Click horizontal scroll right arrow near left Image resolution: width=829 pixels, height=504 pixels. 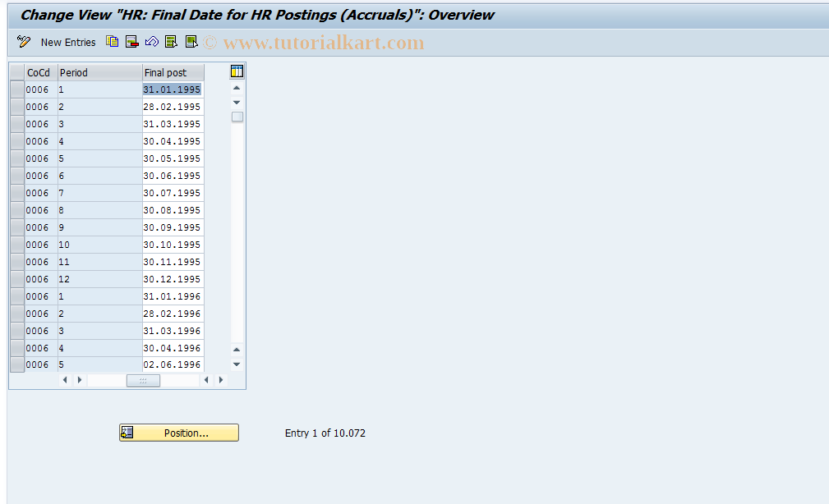(80, 380)
